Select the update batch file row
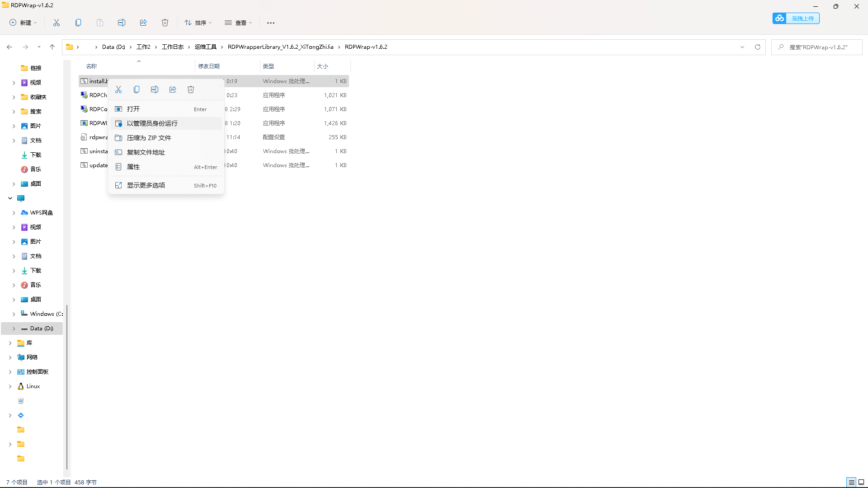The height and width of the screenshot is (488, 868). [x=214, y=165]
